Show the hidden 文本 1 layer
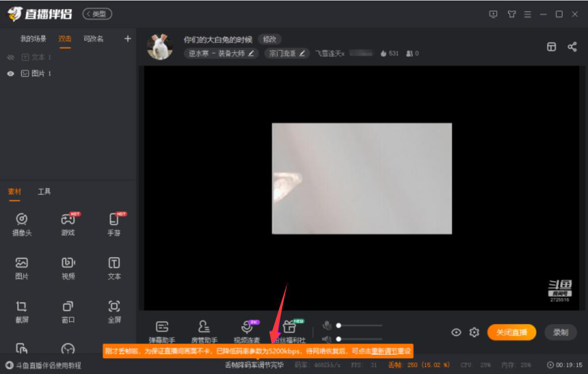The height and width of the screenshot is (374, 588). click(11, 57)
